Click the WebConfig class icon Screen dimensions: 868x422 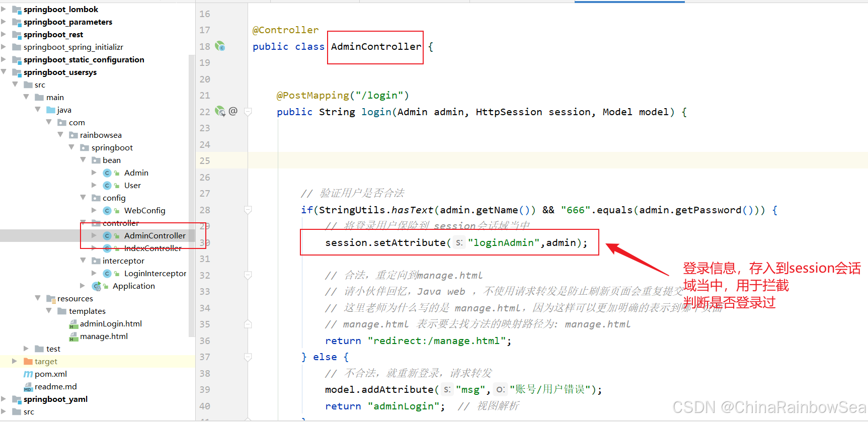coord(107,211)
